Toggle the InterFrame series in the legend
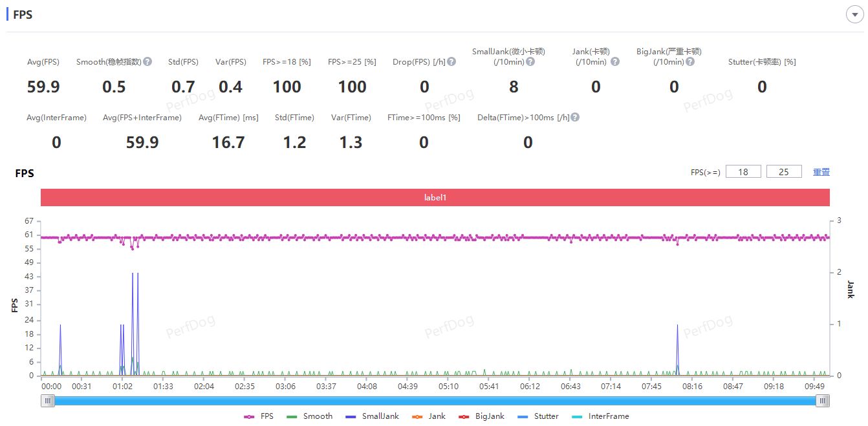Image resolution: width=868 pixels, height=426 pixels. [x=600, y=416]
